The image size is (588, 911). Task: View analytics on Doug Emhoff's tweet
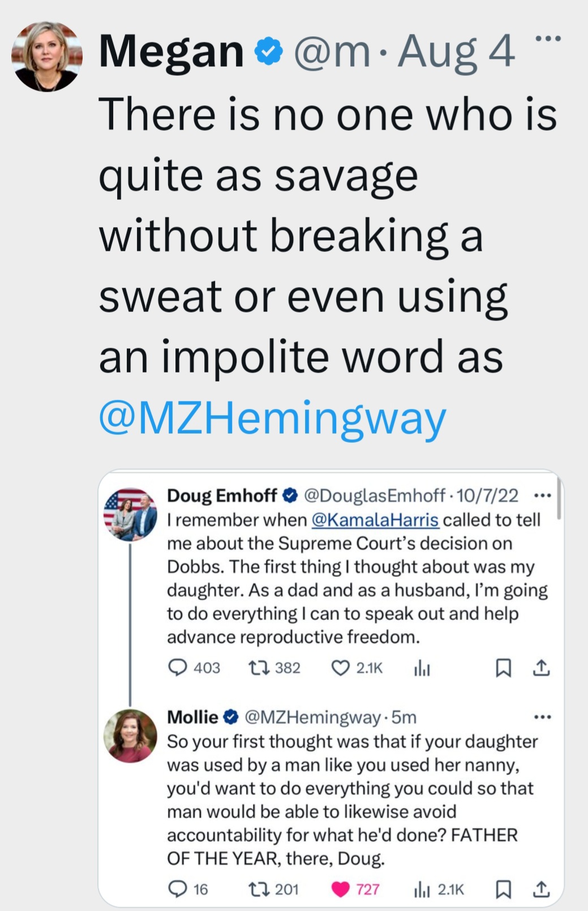(422, 668)
